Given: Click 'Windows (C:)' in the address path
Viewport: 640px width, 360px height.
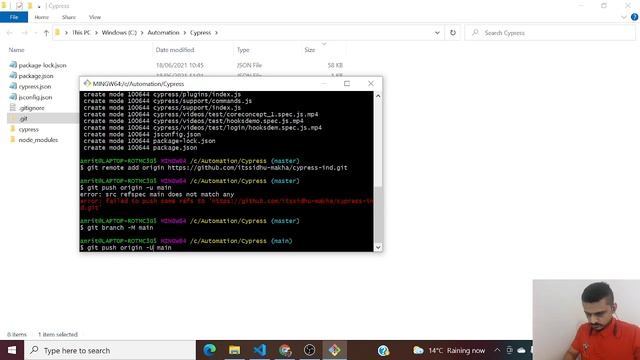Looking at the screenshot, I should point(119,33).
